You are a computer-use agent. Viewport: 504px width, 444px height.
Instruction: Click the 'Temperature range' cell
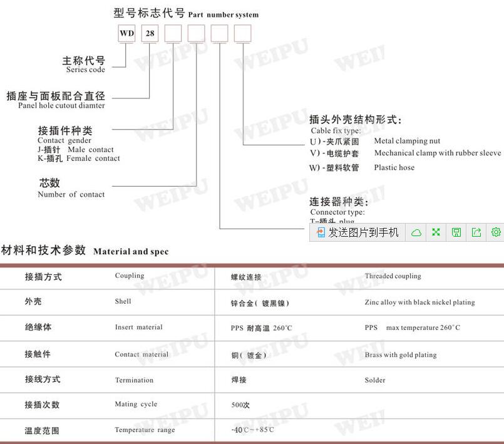[x=145, y=430]
